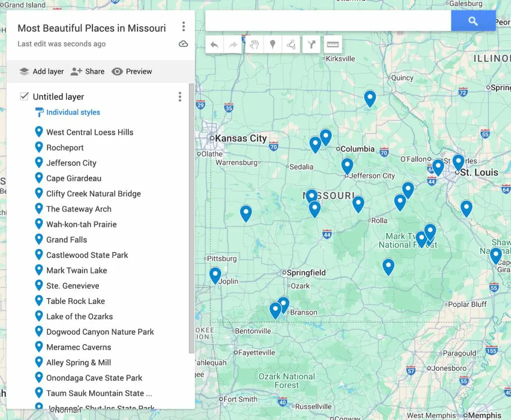
Task: Select Wah-kon-tah Prairie list item
Action: [81, 224]
